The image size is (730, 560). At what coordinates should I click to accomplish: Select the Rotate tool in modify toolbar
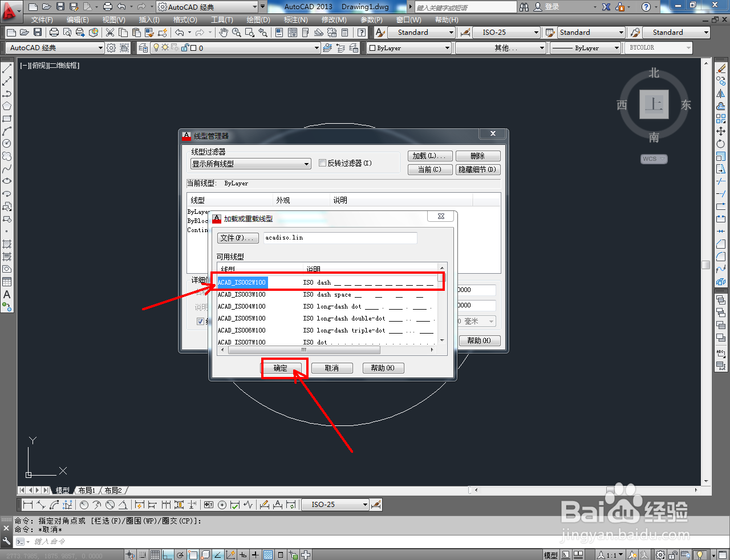click(x=721, y=144)
